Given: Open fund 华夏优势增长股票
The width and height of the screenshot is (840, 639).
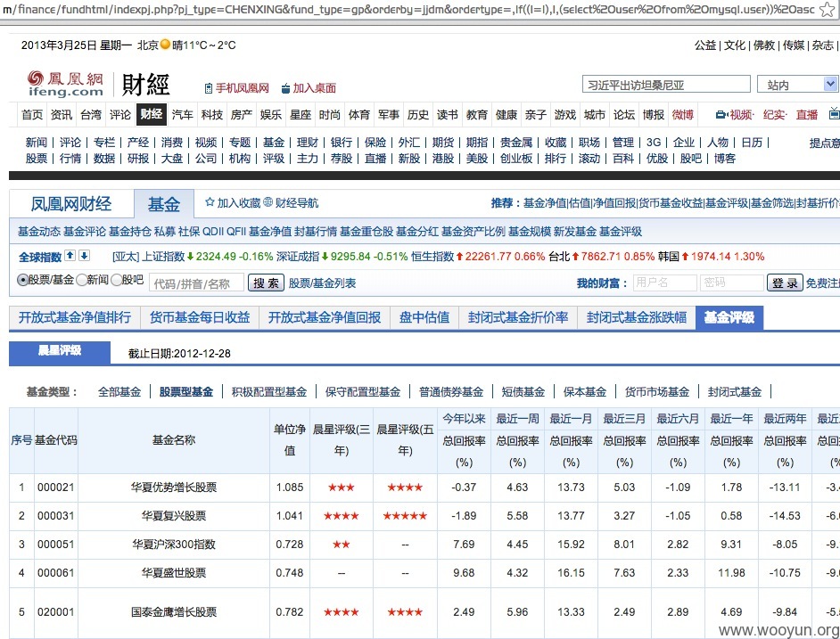Looking at the screenshot, I should click(174, 487).
